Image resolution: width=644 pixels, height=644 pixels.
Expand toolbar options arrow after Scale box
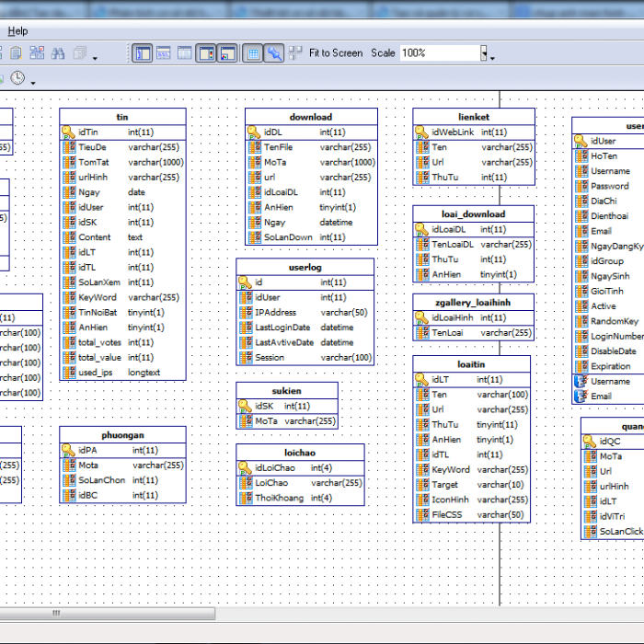(x=493, y=57)
